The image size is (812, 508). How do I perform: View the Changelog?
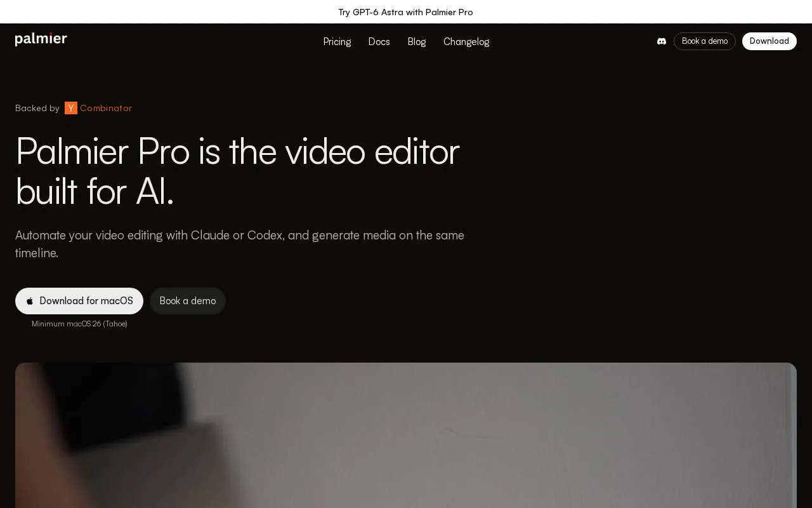coord(466,41)
